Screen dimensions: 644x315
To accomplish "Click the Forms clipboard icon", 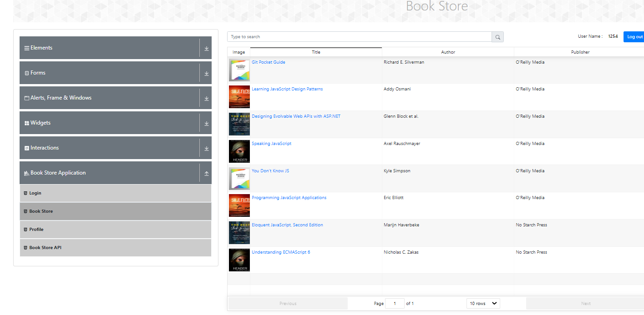I will click(27, 73).
